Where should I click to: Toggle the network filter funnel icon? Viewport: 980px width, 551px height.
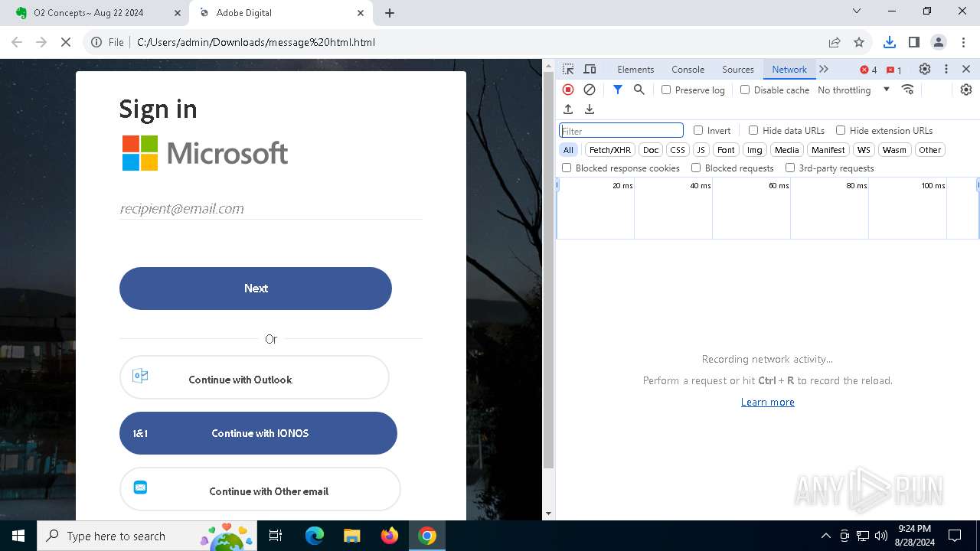(x=618, y=90)
